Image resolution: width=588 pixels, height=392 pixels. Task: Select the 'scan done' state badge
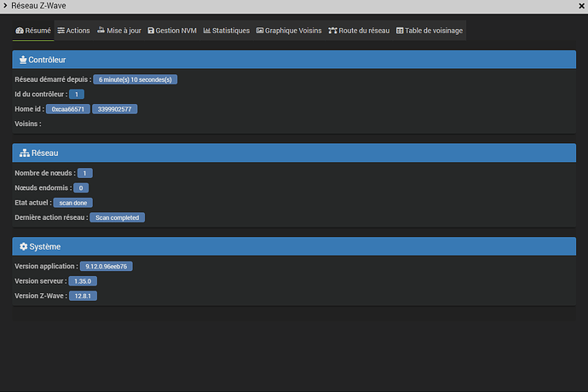[x=73, y=203]
